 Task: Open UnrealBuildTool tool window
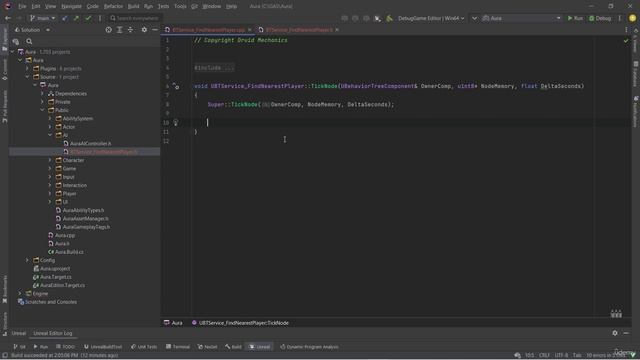click(x=103, y=347)
